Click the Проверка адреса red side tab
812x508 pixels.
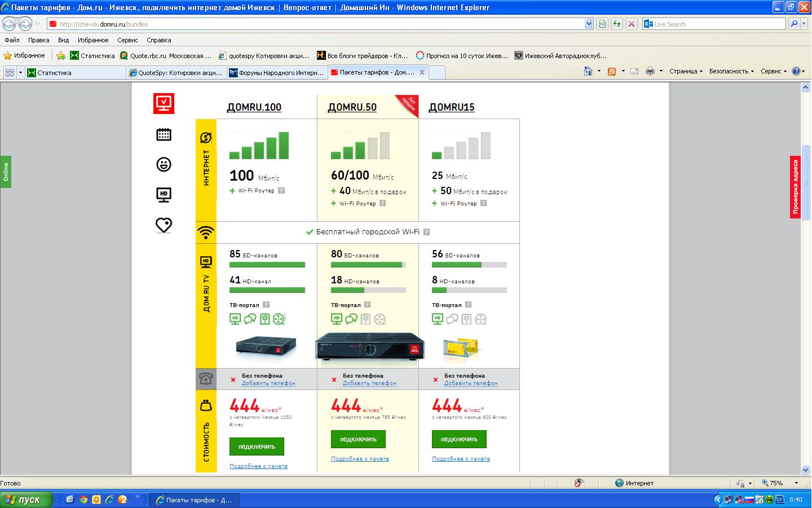coord(795,187)
